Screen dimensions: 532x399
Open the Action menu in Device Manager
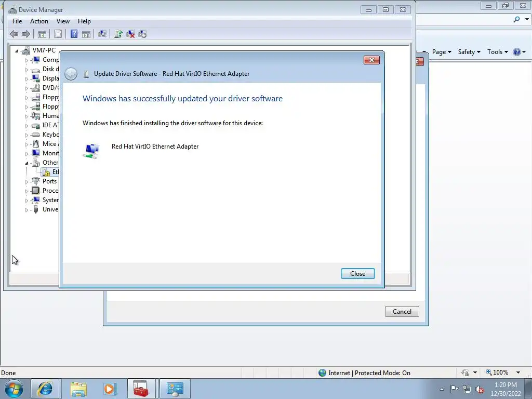pyautogui.click(x=39, y=21)
